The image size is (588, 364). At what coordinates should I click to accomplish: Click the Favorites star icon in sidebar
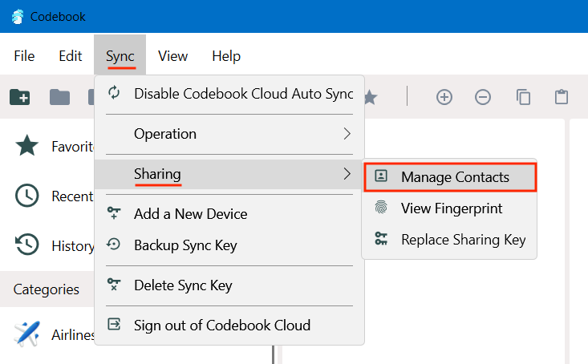pos(27,145)
